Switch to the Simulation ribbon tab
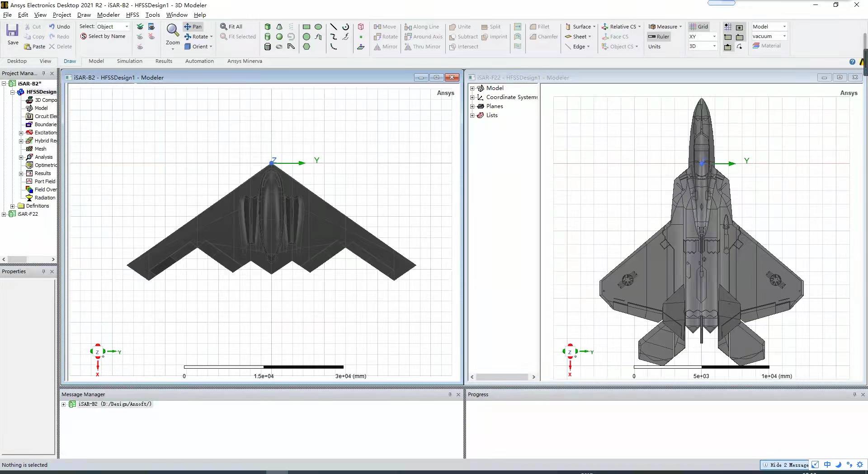 pyautogui.click(x=129, y=61)
